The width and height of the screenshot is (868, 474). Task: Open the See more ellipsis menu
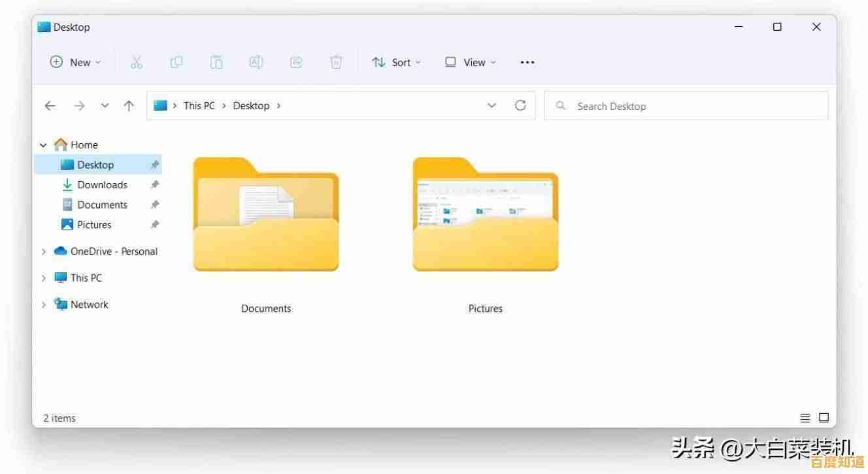click(x=527, y=62)
